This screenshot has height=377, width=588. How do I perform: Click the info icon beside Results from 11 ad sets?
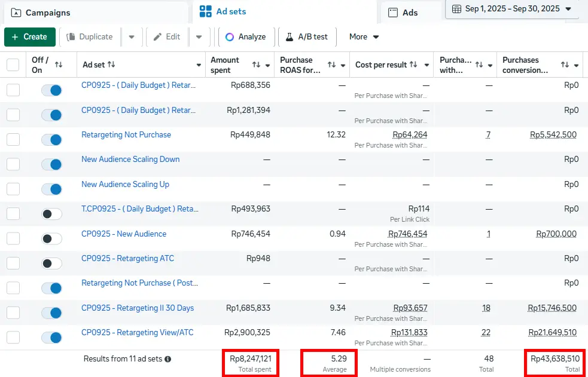click(168, 359)
